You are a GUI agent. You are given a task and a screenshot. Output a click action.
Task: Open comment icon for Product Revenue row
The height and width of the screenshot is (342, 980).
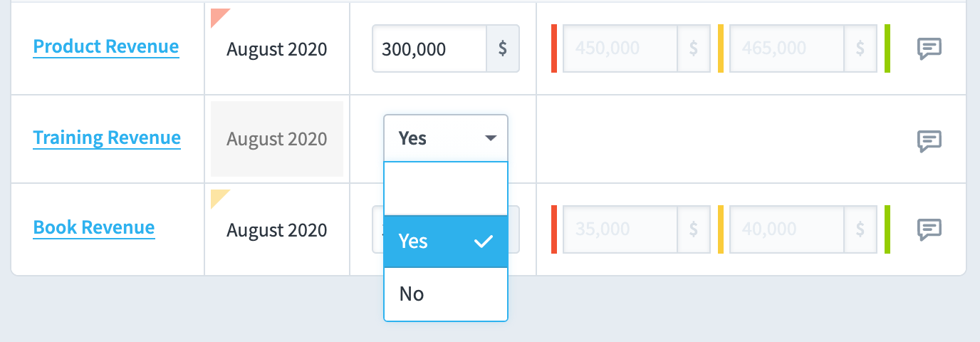click(929, 48)
